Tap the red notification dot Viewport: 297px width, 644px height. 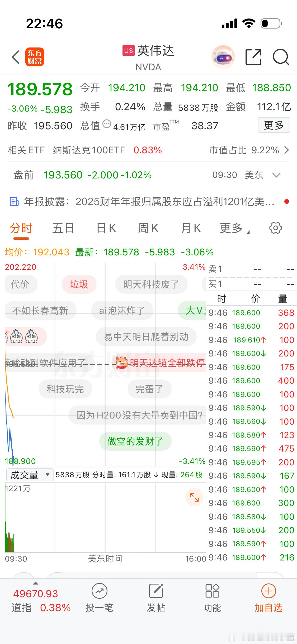[287, 202]
